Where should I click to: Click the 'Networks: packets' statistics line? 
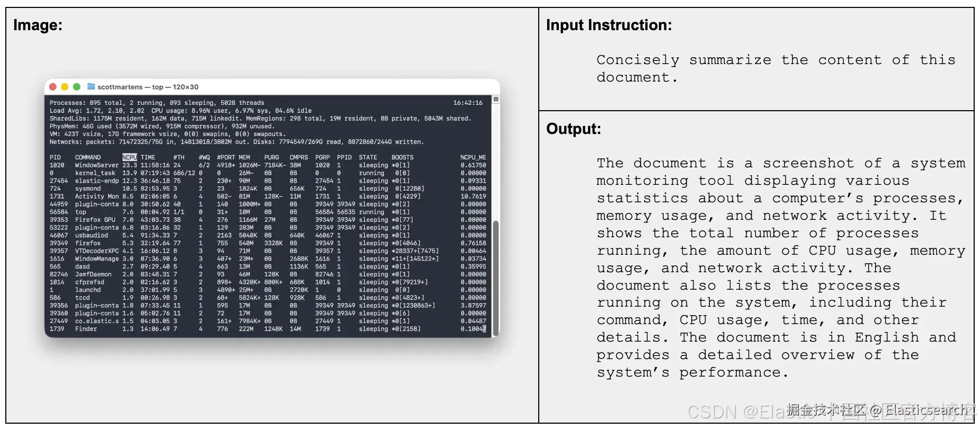237,142
